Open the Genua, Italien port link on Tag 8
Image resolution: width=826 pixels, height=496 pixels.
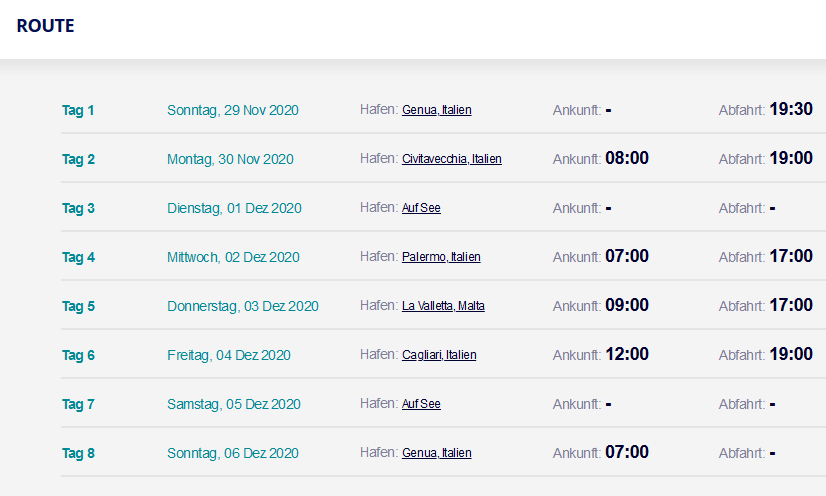pos(436,453)
